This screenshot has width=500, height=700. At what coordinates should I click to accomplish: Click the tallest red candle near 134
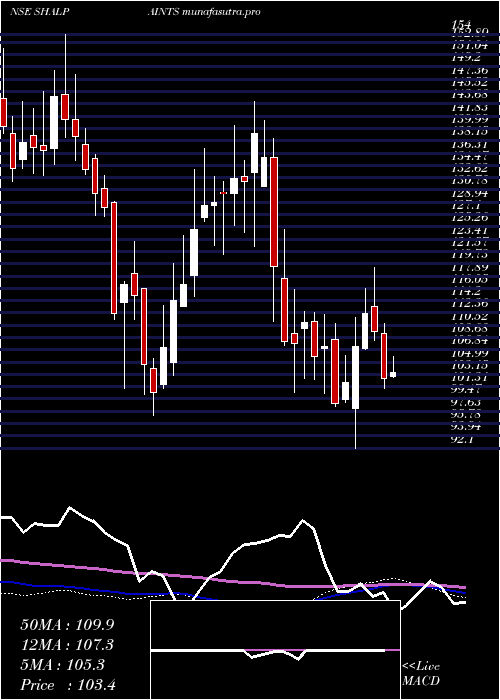coord(274,212)
